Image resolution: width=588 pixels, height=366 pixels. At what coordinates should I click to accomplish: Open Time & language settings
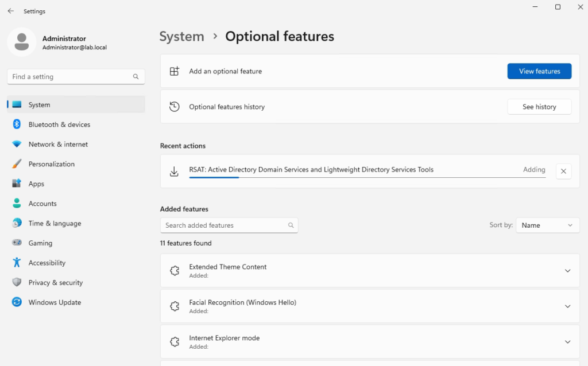[x=76, y=223]
